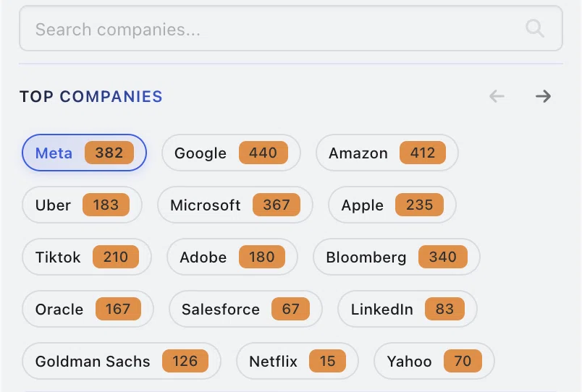The image size is (582, 392).
Task: Deselect the Meta company filter chip
Action: tap(84, 153)
